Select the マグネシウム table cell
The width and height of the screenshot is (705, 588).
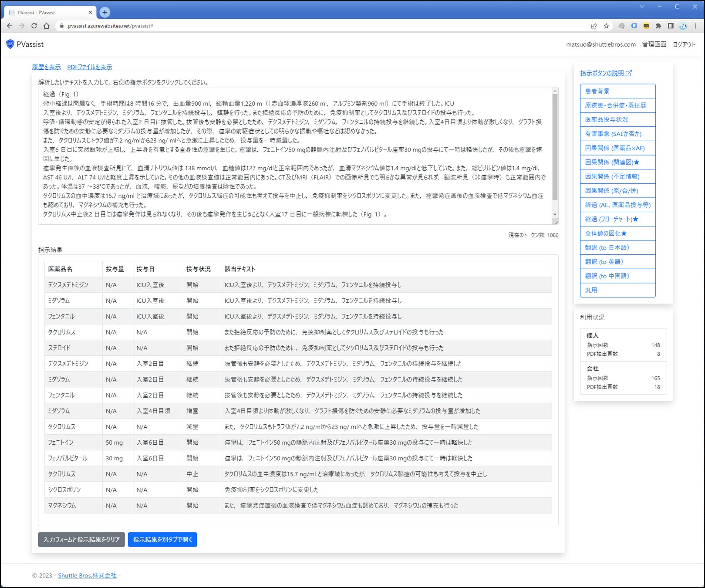[x=74, y=505]
